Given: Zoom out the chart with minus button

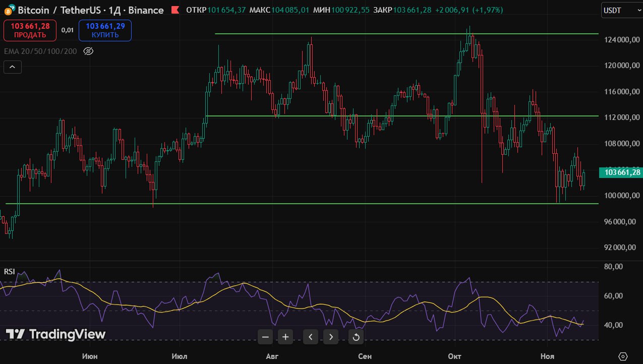Looking at the screenshot, I should pyautogui.click(x=266, y=337).
